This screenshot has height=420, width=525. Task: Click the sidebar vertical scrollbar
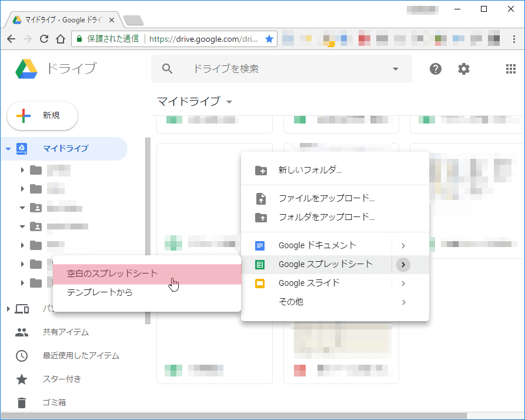[x=148, y=231]
